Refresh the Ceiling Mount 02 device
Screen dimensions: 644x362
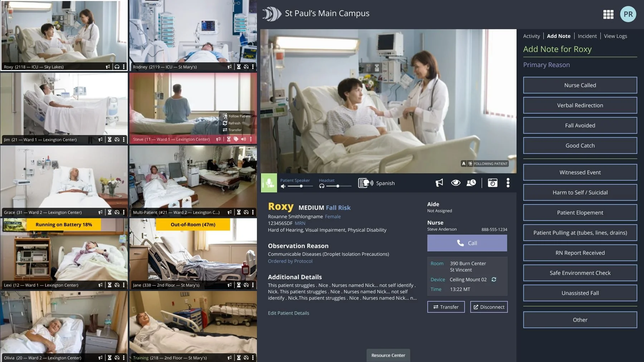494,279
